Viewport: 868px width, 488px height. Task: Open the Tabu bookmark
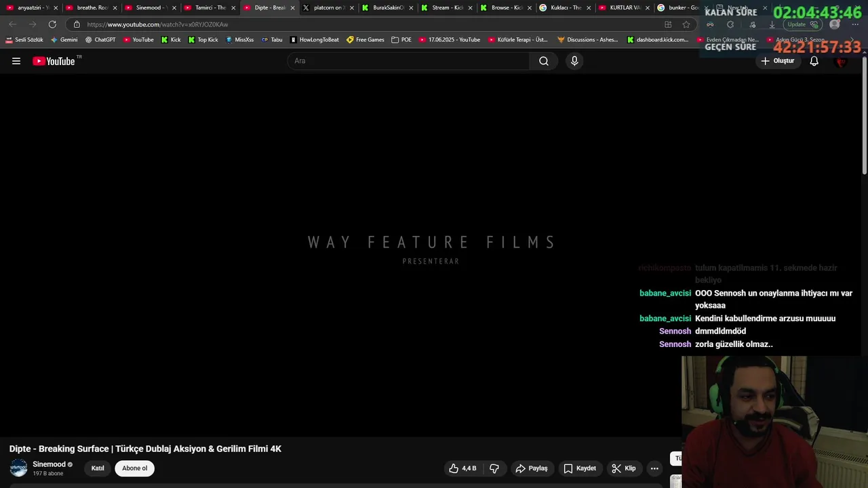(272, 40)
